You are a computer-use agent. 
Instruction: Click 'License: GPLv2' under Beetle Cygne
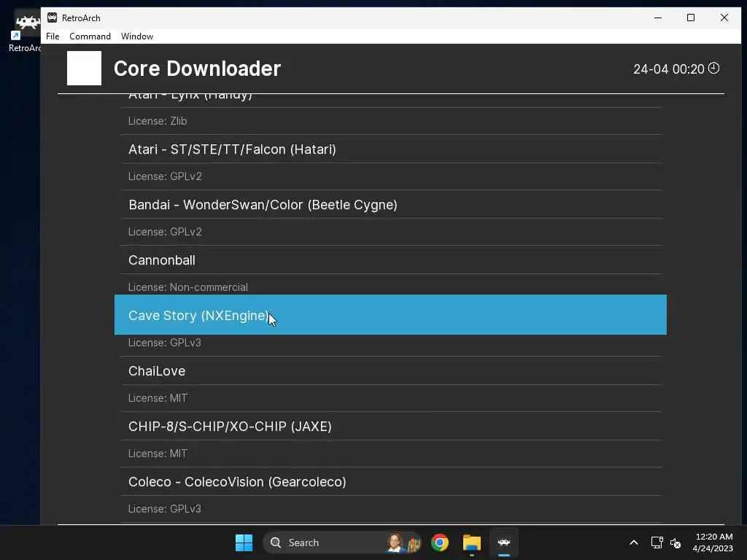(165, 232)
